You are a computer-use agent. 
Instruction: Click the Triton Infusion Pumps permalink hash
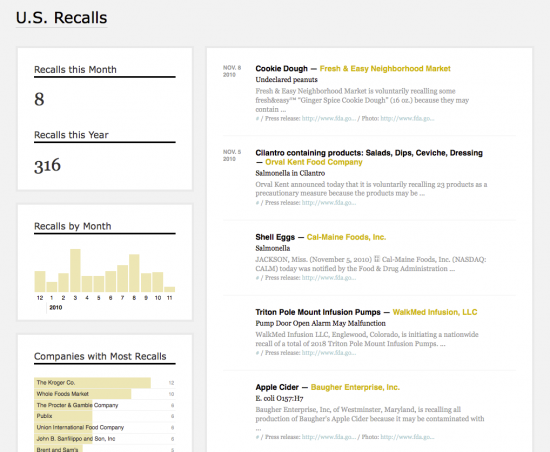(257, 353)
